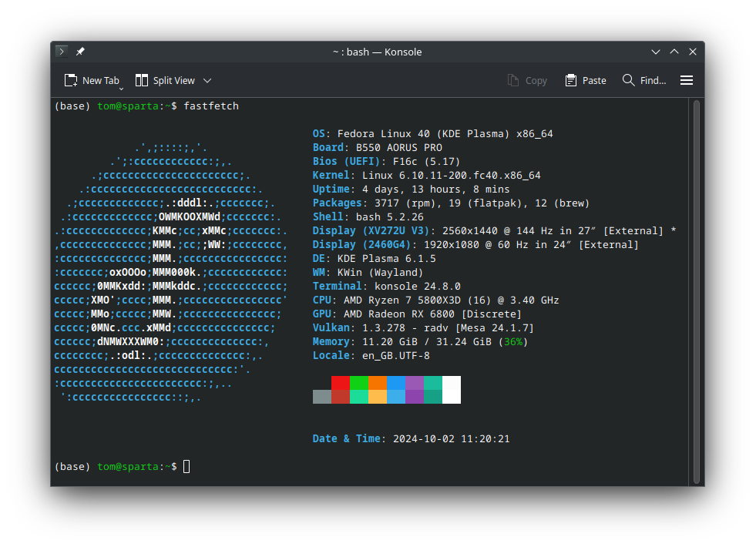Click the Kernel version 'Linux 6.10.11-200.fc40.x86_64'
This screenshot has width=756, height=547.
pos(452,176)
